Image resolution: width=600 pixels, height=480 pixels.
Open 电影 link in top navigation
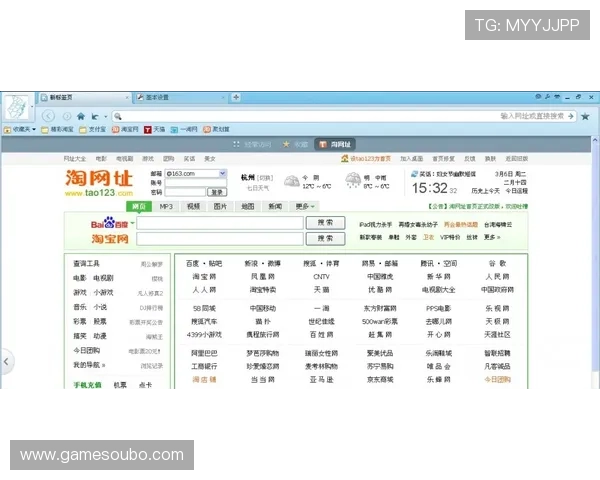tap(101, 158)
